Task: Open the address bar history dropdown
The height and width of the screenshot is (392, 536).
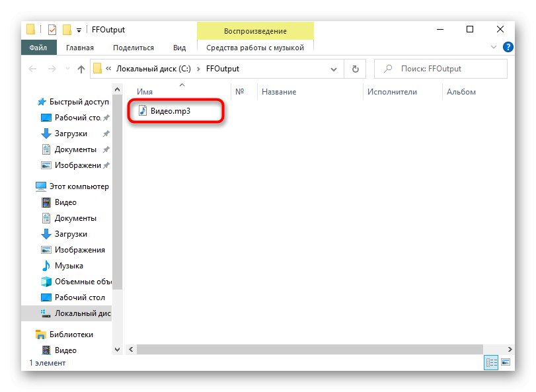Action: pyautogui.click(x=334, y=69)
